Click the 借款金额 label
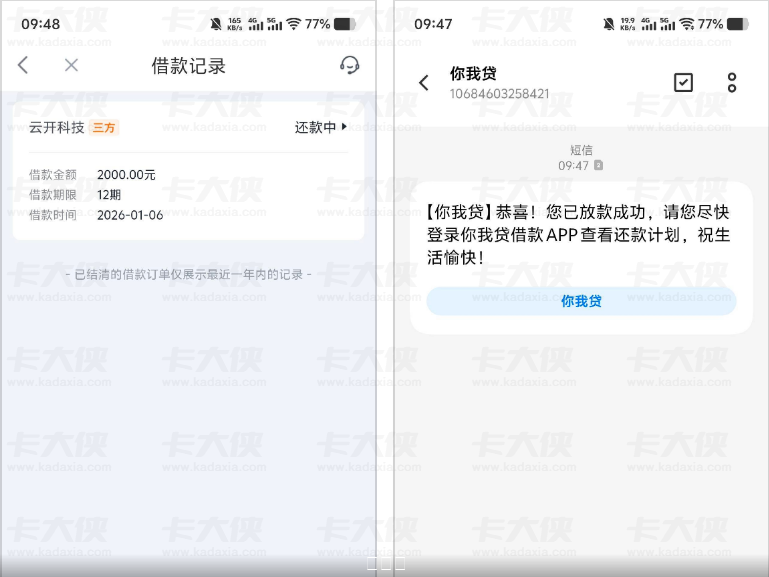The image size is (769, 577). 52,175
